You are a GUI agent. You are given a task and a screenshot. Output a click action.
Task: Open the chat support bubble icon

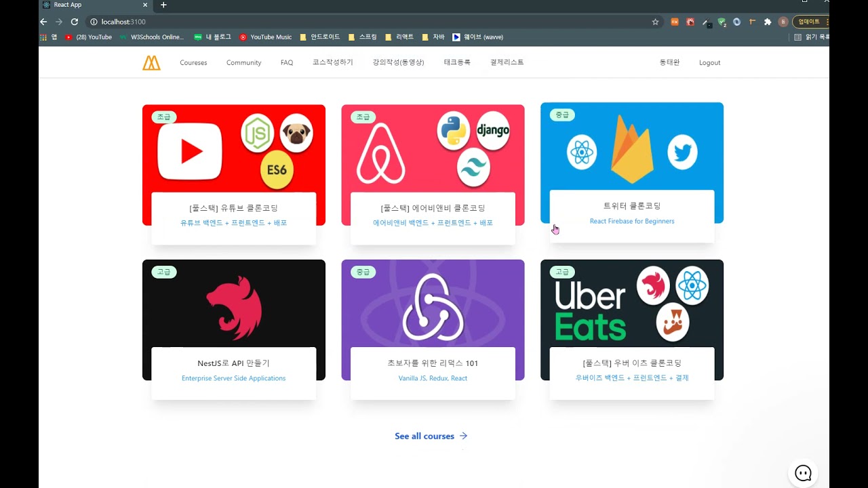click(803, 473)
